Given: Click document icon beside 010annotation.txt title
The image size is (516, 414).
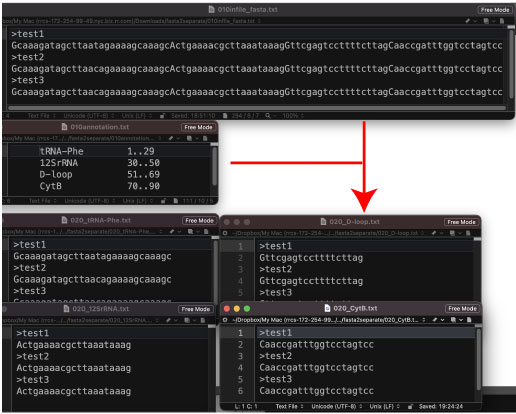Looking at the screenshot, I should click(x=64, y=127).
